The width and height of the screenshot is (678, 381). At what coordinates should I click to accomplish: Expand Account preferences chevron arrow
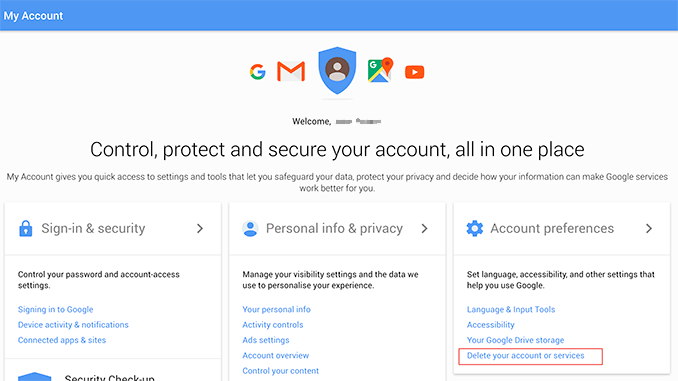coord(649,228)
